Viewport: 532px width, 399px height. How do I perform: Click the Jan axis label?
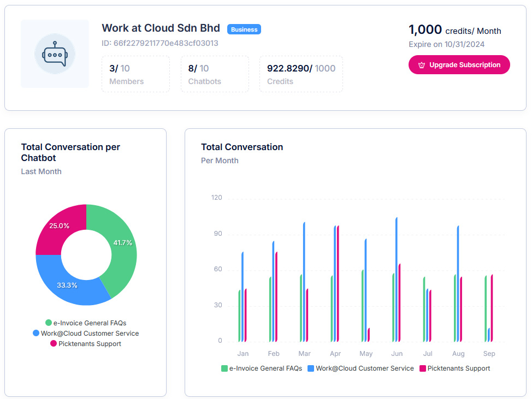[243, 354]
